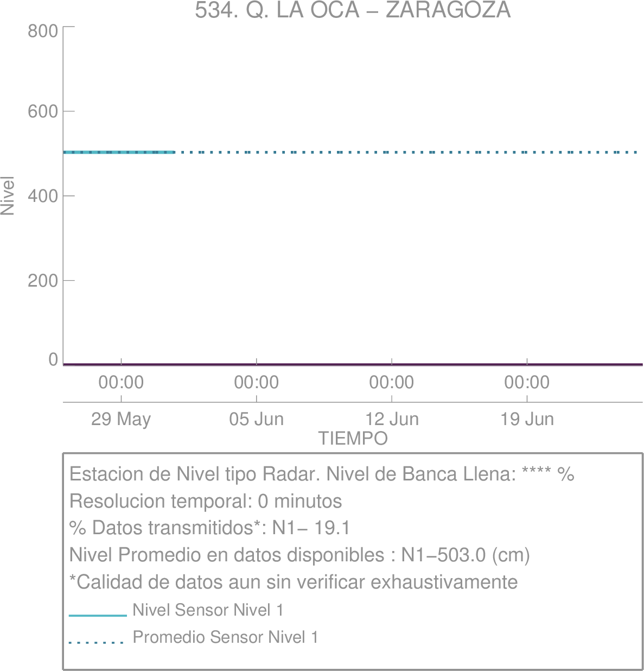Click the Nivel y-axis title
Screen dimensions: 644x671
(8, 195)
